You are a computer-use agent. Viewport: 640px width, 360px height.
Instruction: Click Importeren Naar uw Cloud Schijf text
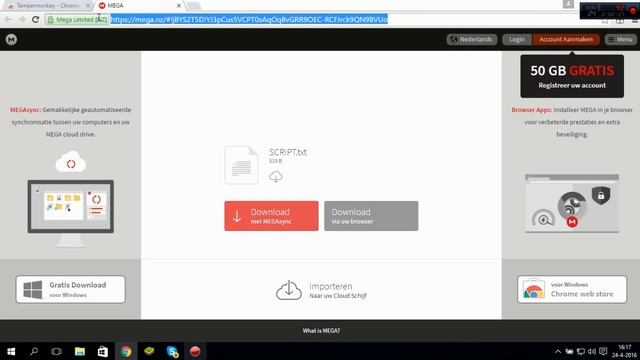click(x=338, y=290)
